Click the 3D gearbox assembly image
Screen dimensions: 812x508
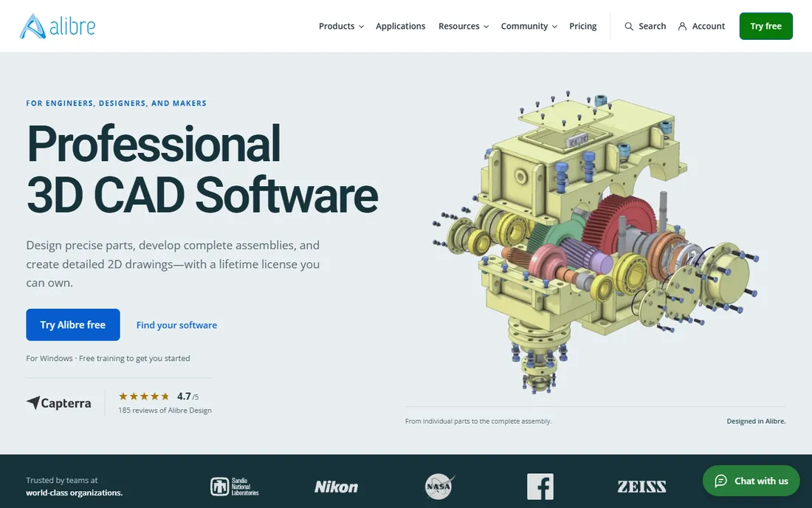point(594,241)
